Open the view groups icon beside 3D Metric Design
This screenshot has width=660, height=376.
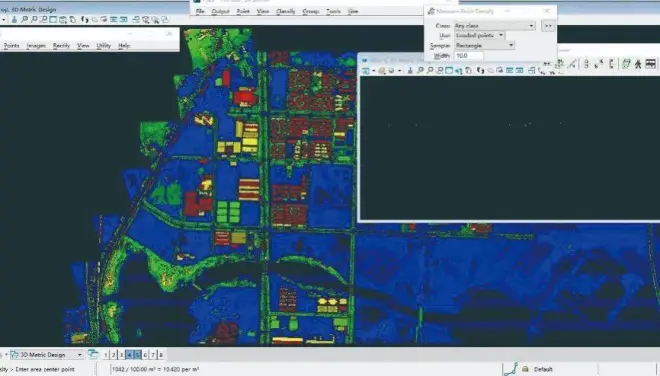(x=93, y=355)
